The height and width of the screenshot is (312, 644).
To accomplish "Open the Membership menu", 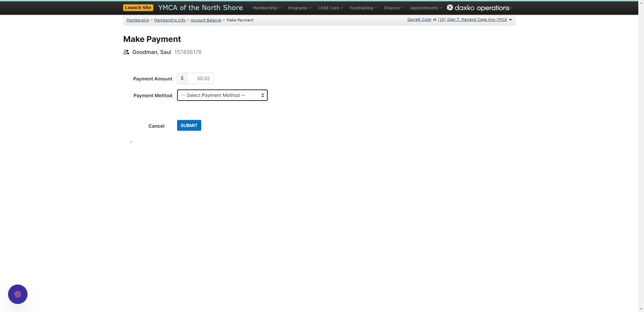I will tap(267, 8).
